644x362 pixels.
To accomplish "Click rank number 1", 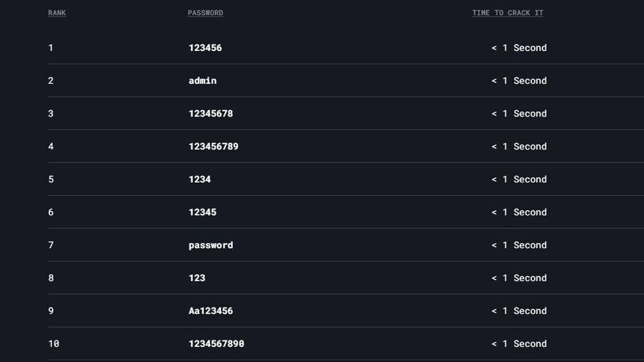I will [50, 48].
